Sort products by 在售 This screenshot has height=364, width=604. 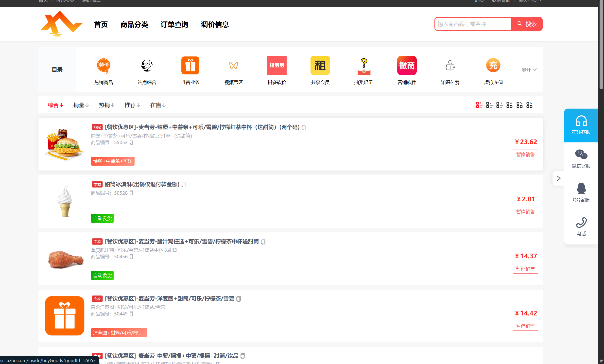[x=158, y=105]
